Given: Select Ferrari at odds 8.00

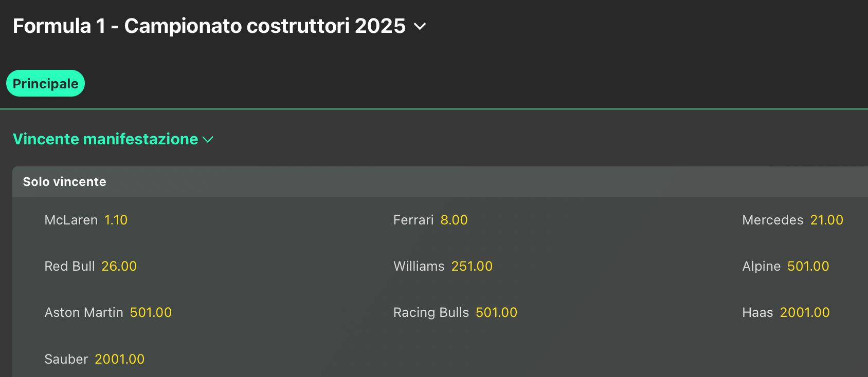Looking at the screenshot, I should [x=454, y=220].
